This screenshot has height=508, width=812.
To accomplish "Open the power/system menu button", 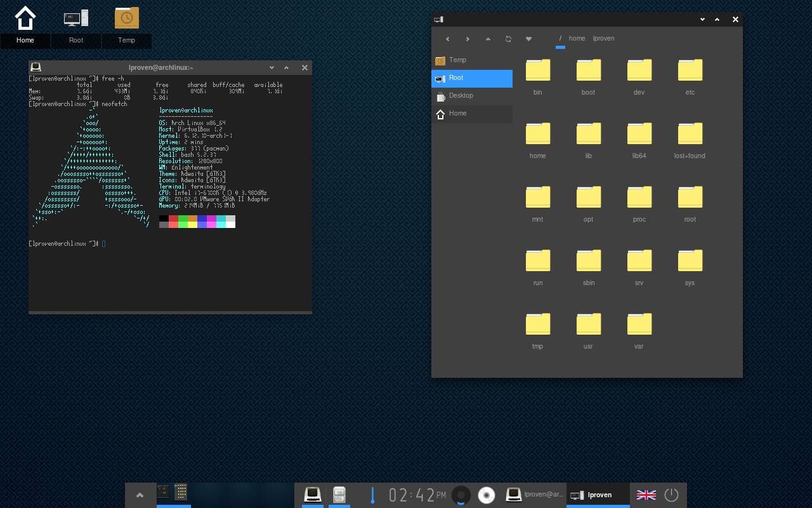I will 671,495.
